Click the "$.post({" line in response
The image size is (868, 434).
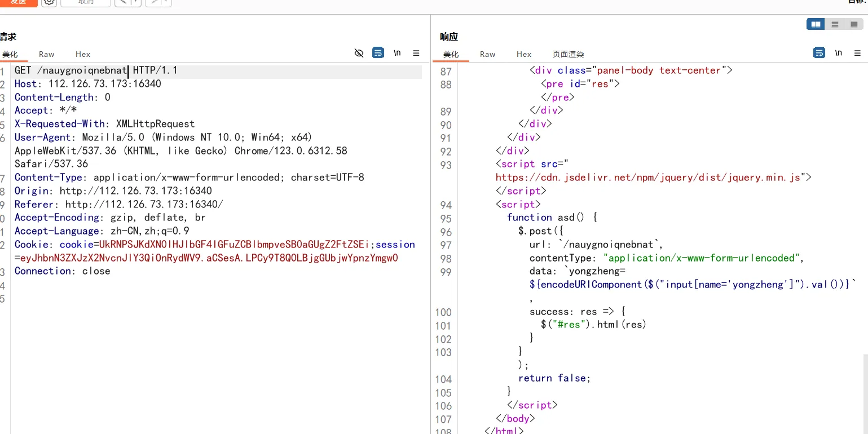pos(541,231)
